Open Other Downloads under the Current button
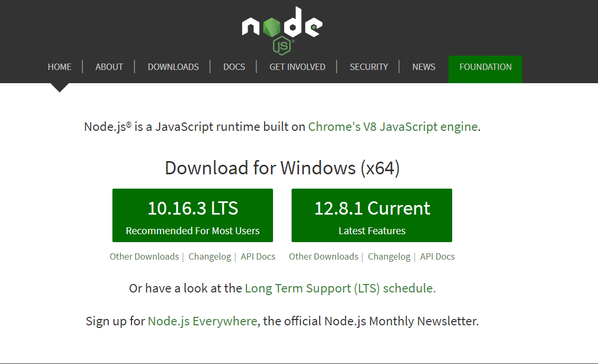This screenshot has height=364, width=598. (x=323, y=256)
